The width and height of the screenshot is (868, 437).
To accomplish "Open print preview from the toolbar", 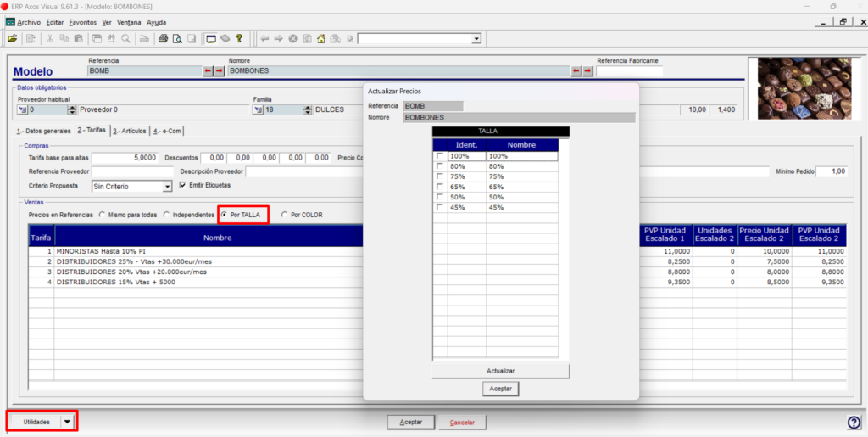I will [177, 39].
